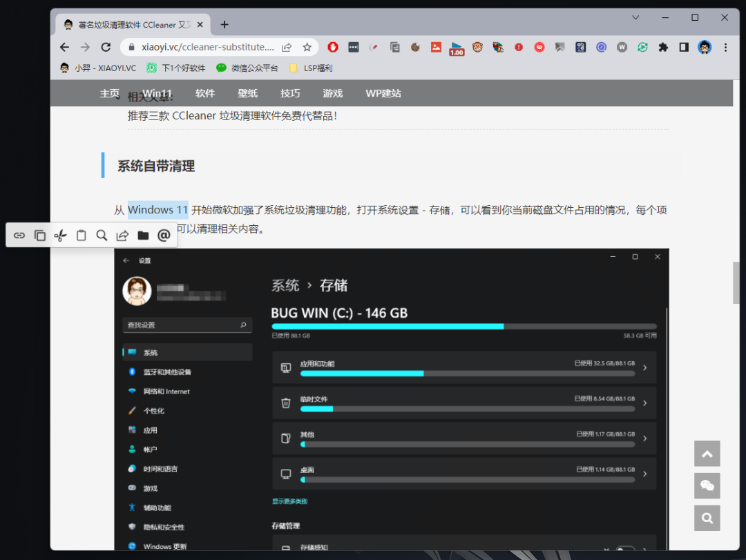The height and width of the screenshot is (560, 746).
Task: Click the 1.00 speed extension icon
Action: pos(457,48)
